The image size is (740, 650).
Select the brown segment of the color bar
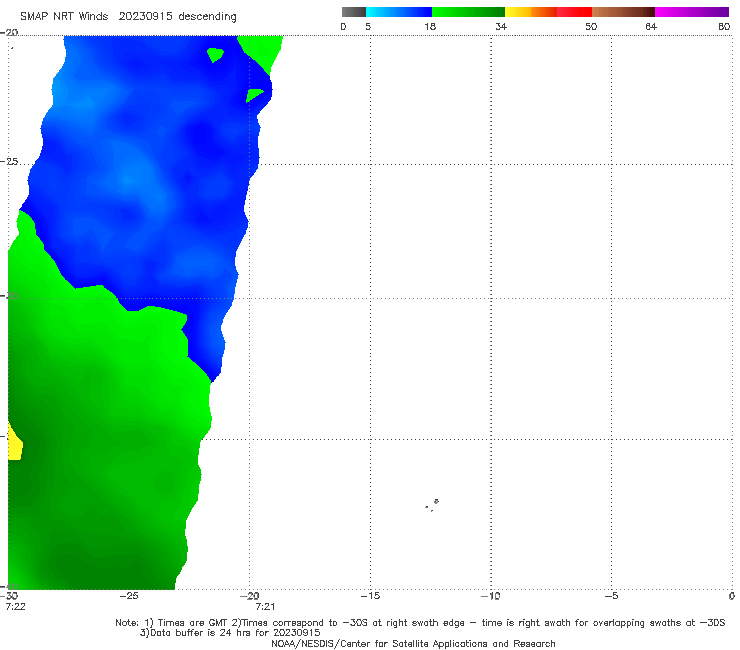coord(623,12)
